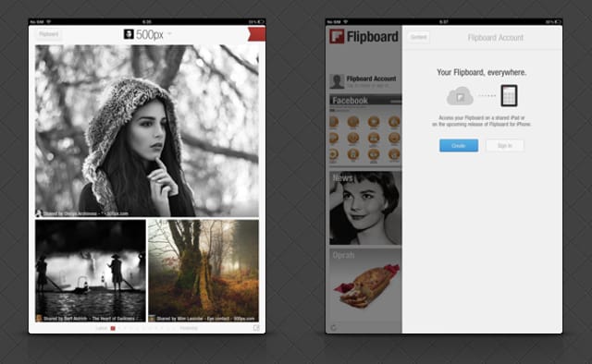Tap the refresh icon at sidebar bottom

coord(333,328)
